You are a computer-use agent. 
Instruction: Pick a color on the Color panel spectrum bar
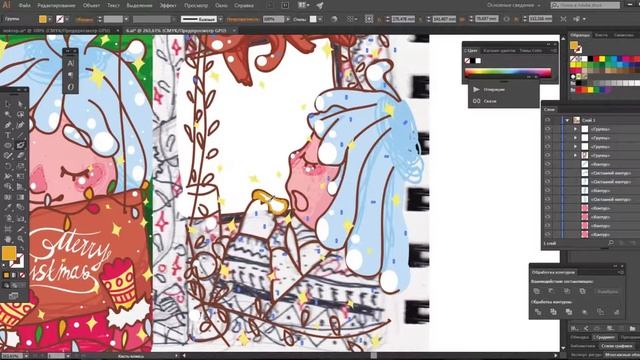pyautogui.click(x=508, y=73)
